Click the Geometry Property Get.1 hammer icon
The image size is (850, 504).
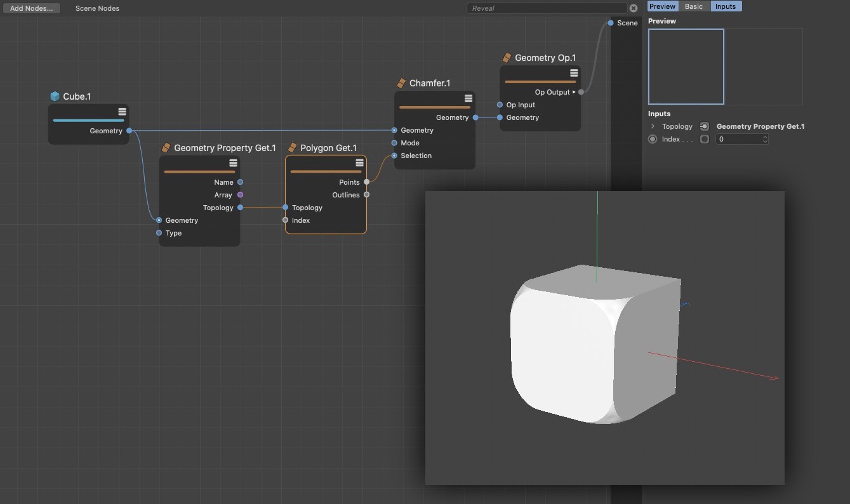tap(166, 148)
